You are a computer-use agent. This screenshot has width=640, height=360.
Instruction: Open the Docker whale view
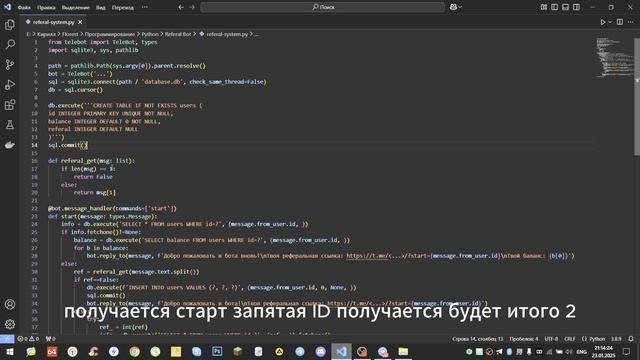point(10,145)
